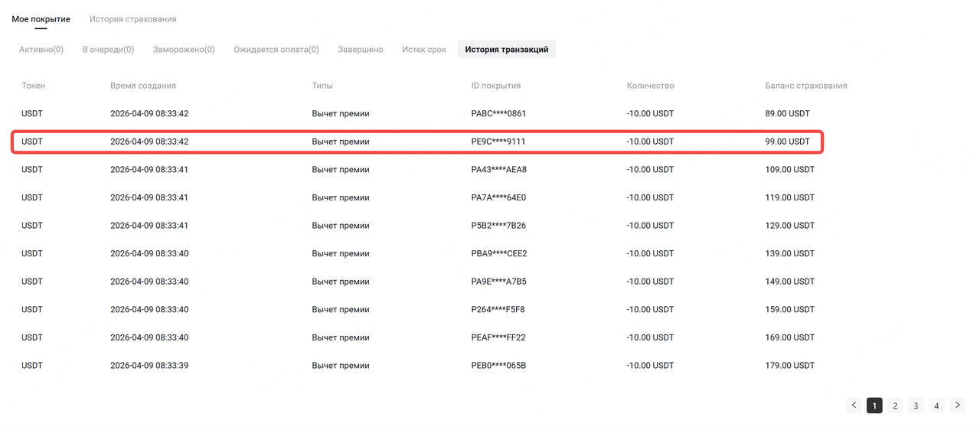
Task: Select the Активно(0) filter
Action: (x=41, y=50)
